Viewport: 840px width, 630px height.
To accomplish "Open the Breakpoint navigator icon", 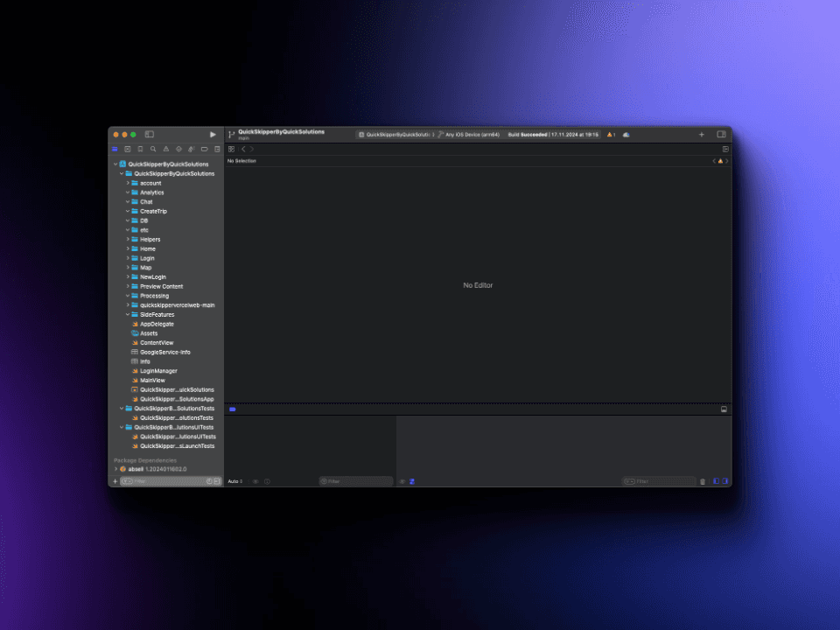I will 204,150.
